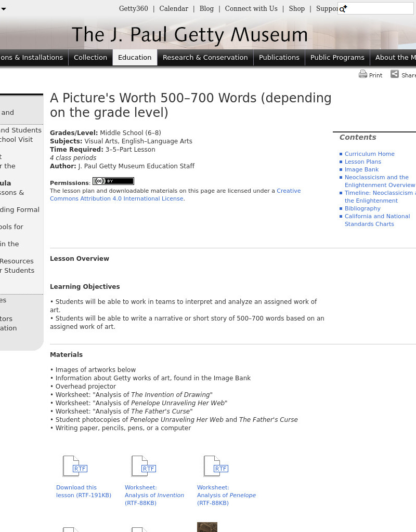The image size is (416, 532).
Task: Click the search magnifier icon
Action: [x=342, y=8]
